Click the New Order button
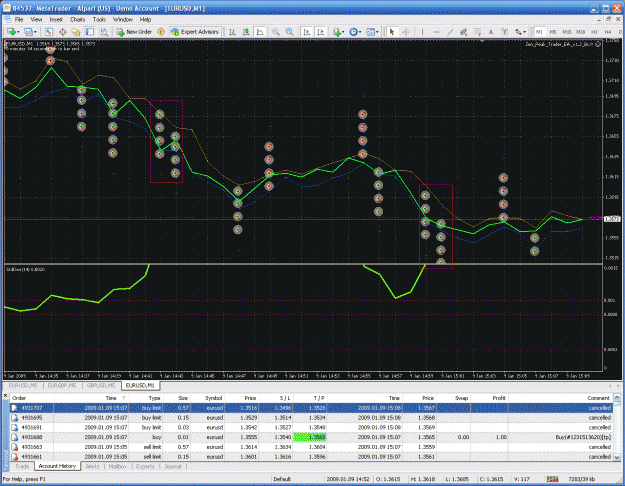Screen dimensions: 625x486 (134, 32)
